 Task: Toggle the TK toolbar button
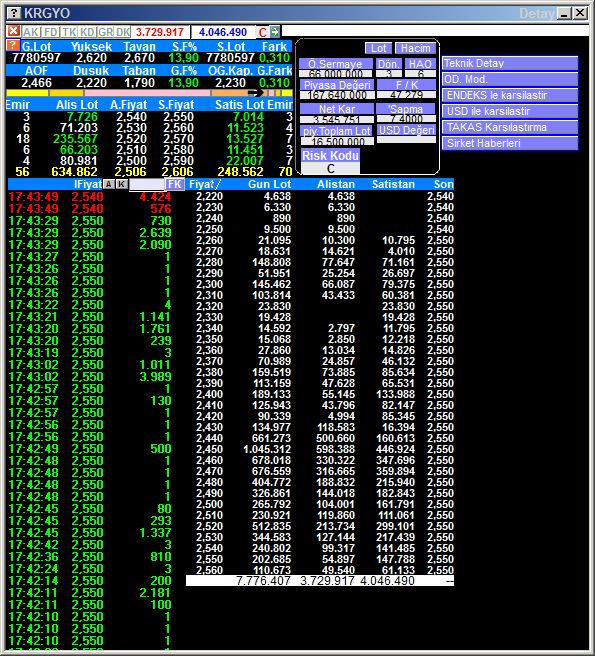click(x=69, y=32)
